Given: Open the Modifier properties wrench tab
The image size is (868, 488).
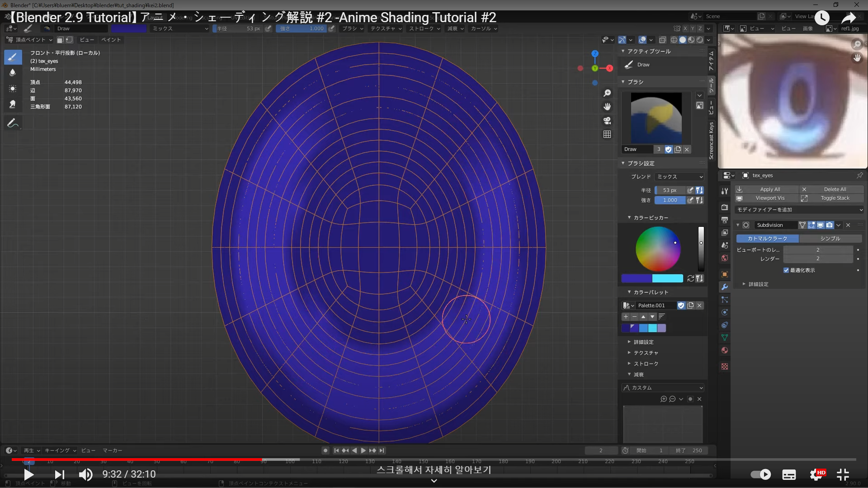Looking at the screenshot, I should pos(725,287).
